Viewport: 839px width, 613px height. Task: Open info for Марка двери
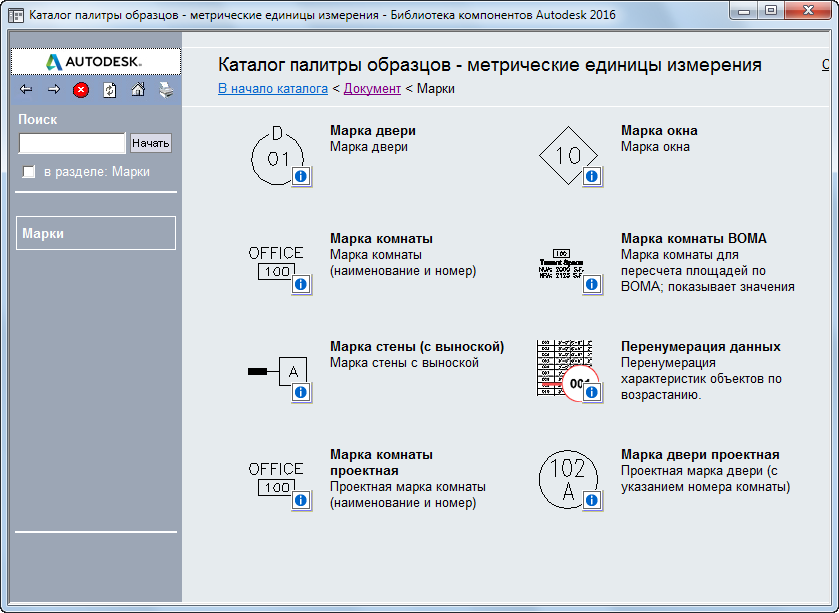coord(301,176)
